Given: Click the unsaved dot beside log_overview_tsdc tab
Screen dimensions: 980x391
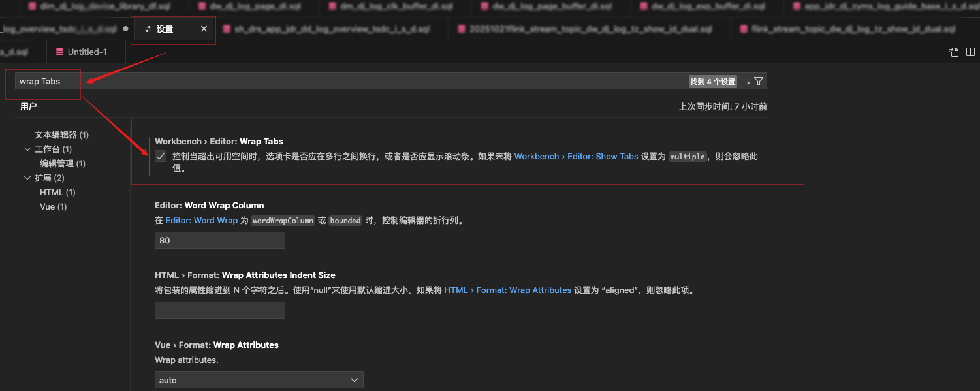Looking at the screenshot, I should click(125, 29).
